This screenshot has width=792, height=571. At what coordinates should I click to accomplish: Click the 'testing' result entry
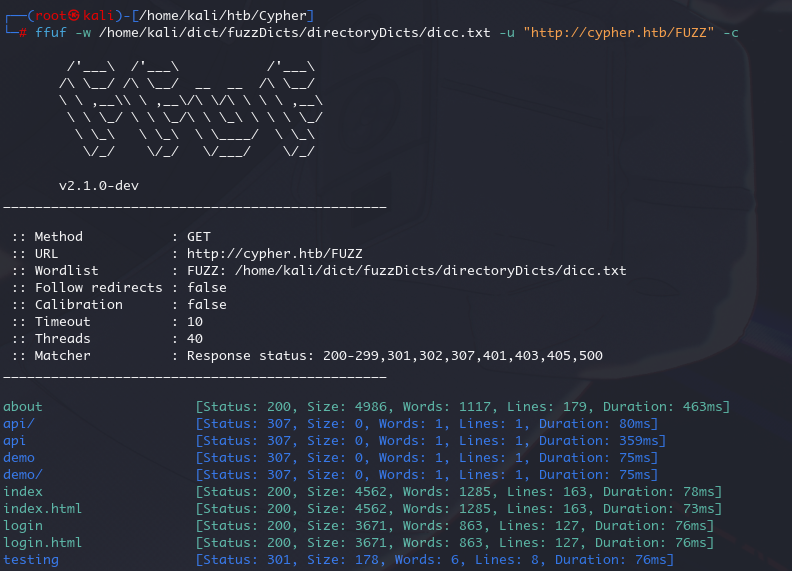tap(31, 560)
